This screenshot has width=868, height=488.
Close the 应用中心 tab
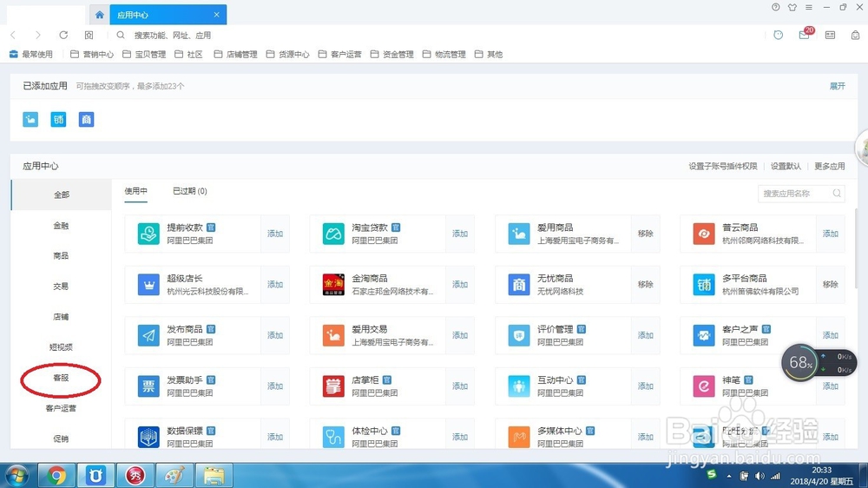216,15
